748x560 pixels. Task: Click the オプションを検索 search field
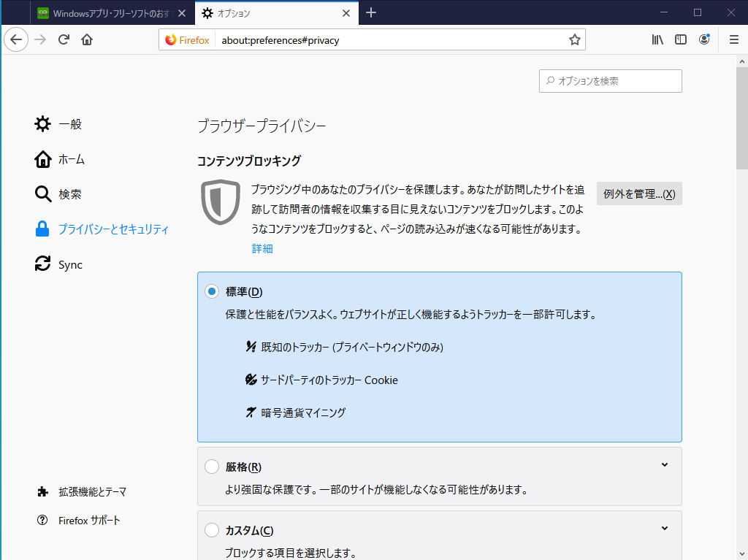coord(610,80)
